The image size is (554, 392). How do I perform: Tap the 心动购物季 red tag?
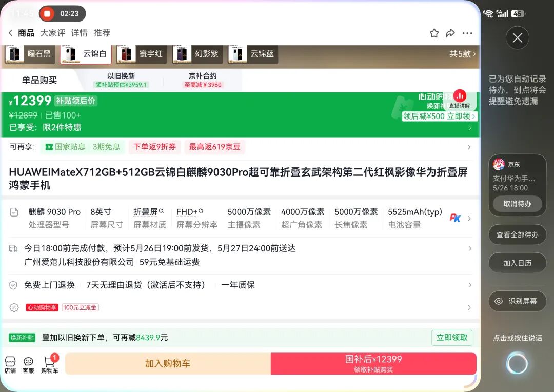(42, 307)
